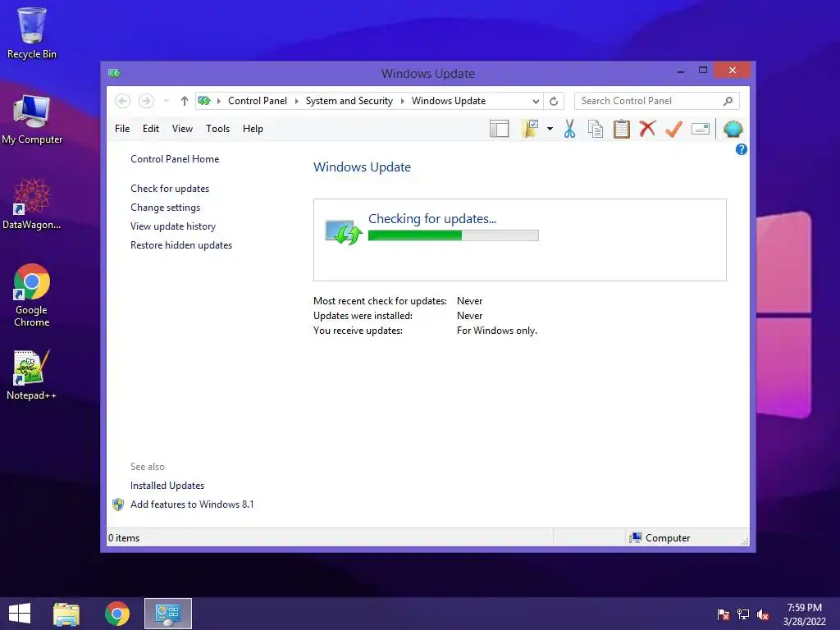Viewport: 840px width, 630px height.
Task: Click Control Panel breadcrumb
Action: coord(257,101)
